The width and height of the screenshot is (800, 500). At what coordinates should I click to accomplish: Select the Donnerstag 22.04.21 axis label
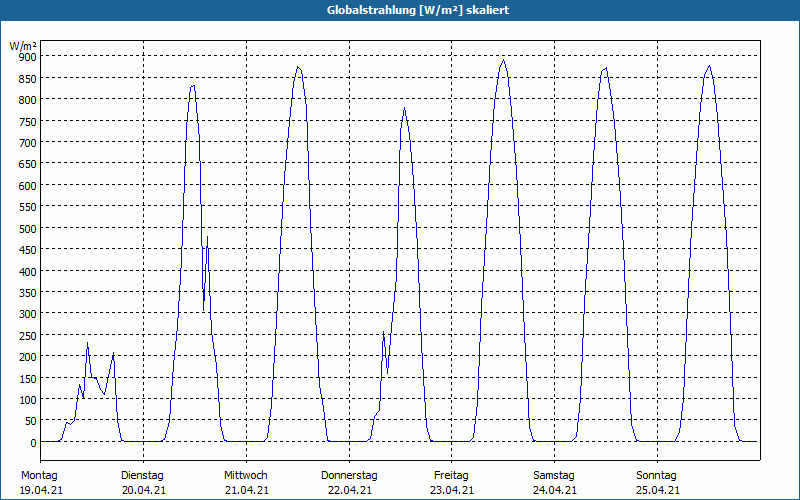pyautogui.click(x=349, y=483)
